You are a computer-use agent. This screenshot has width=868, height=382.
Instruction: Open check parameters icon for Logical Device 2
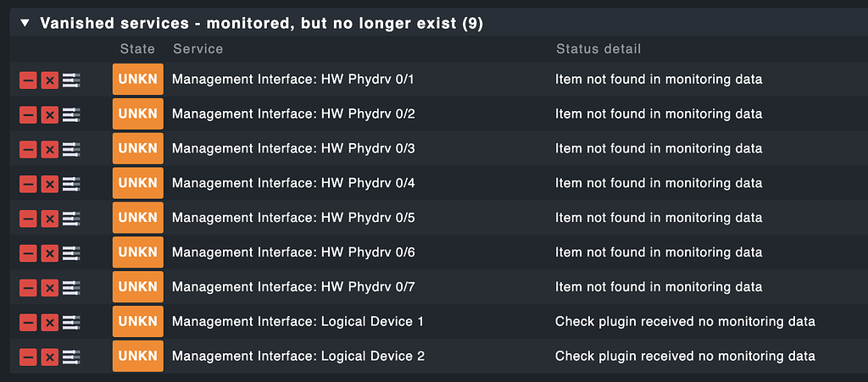(x=72, y=357)
